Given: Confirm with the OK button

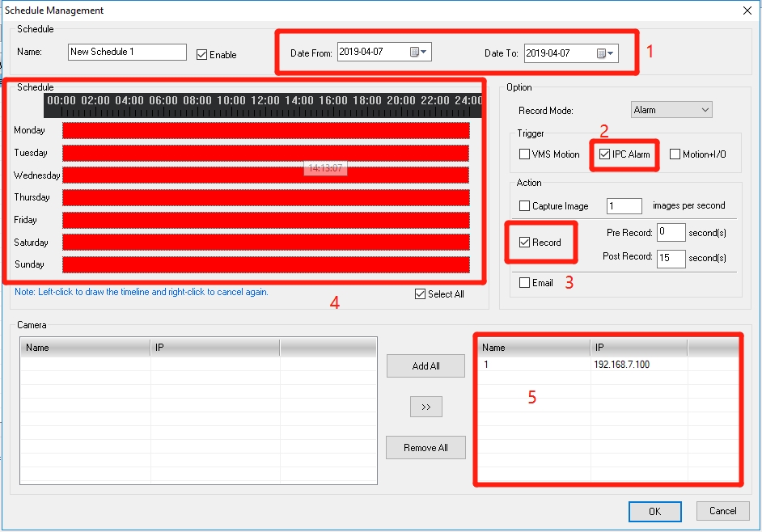Looking at the screenshot, I should (654, 511).
